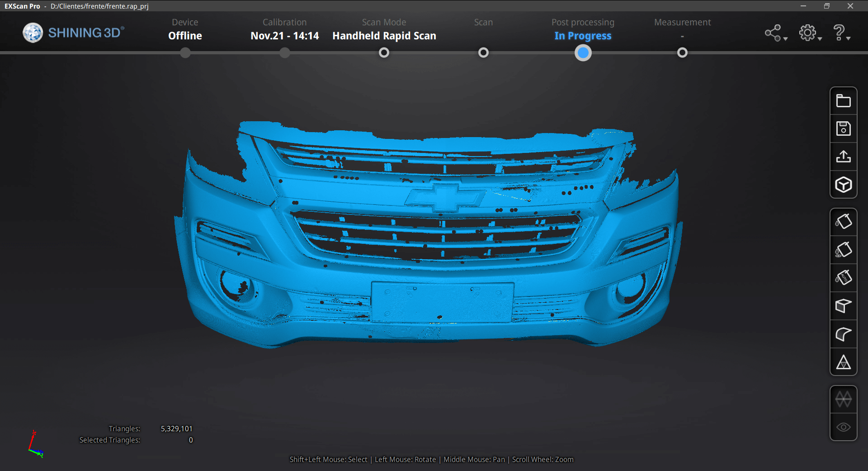The image size is (868, 471).
Task: Select the curved surface smooth tool
Action: [843, 334]
